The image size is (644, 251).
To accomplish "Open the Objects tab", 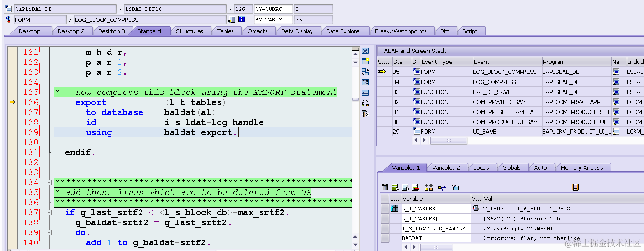I will (x=257, y=31).
